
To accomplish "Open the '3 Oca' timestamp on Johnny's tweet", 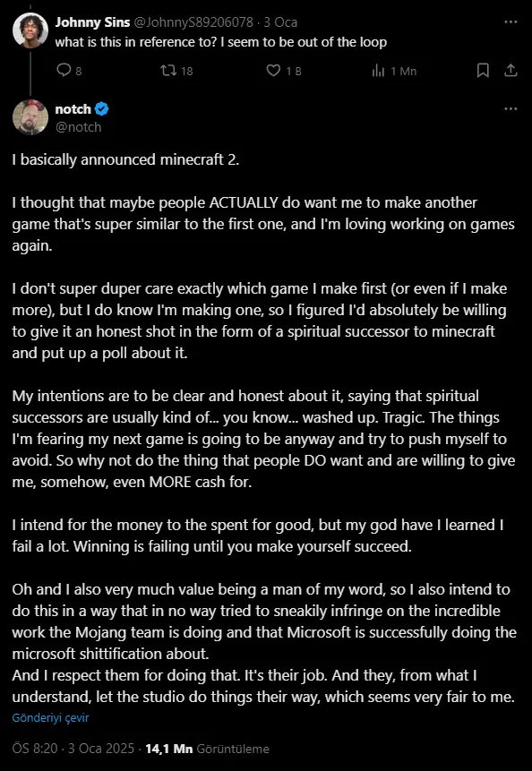I will click(x=280, y=22).
